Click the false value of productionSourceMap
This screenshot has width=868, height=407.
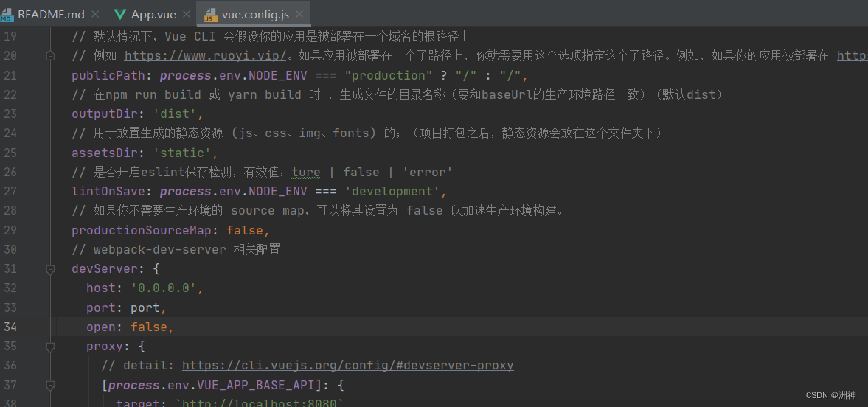click(245, 230)
